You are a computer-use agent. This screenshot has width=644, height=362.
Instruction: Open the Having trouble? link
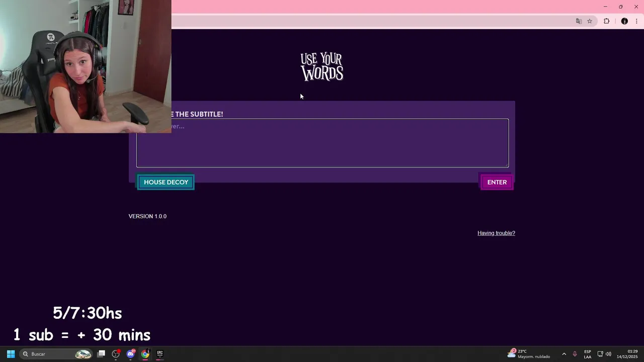click(x=496, y=233)
